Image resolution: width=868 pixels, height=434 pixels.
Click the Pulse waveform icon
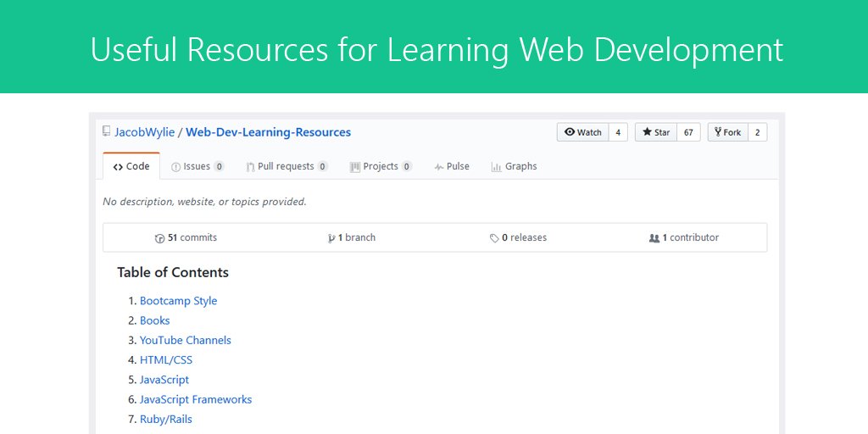(x=439, y=167)
